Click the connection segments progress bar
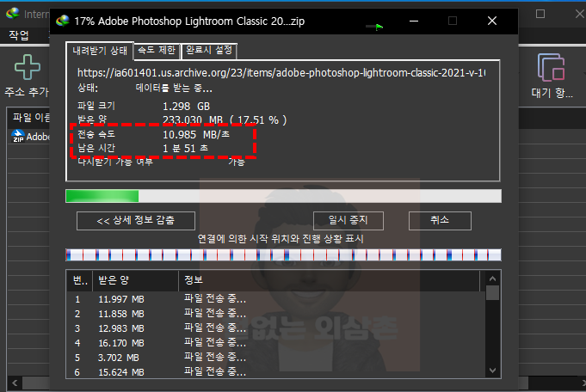 pyautogui.click(x=283, y=255)
